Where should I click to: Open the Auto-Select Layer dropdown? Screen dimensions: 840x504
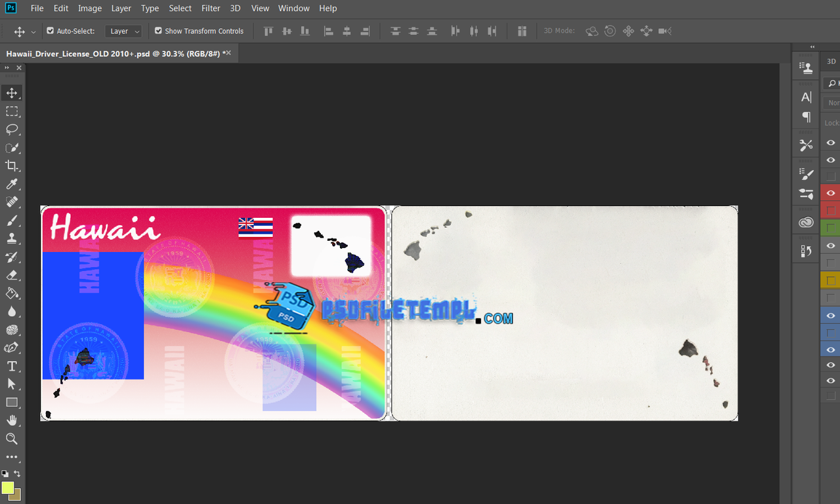(123, 31)
